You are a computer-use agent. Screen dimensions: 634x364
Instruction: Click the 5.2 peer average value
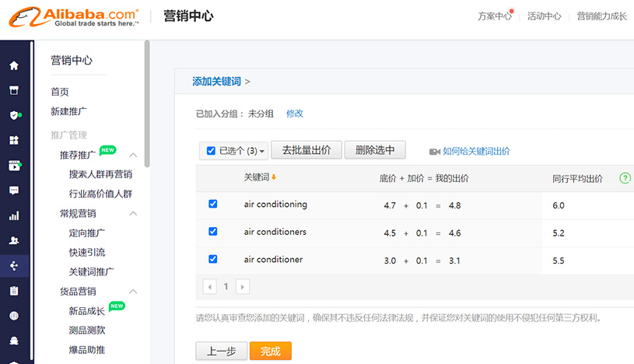click(x=559, y=233)
